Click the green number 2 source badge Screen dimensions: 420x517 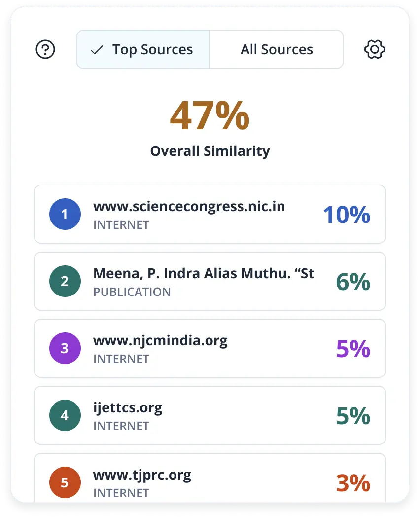[65, 281]
